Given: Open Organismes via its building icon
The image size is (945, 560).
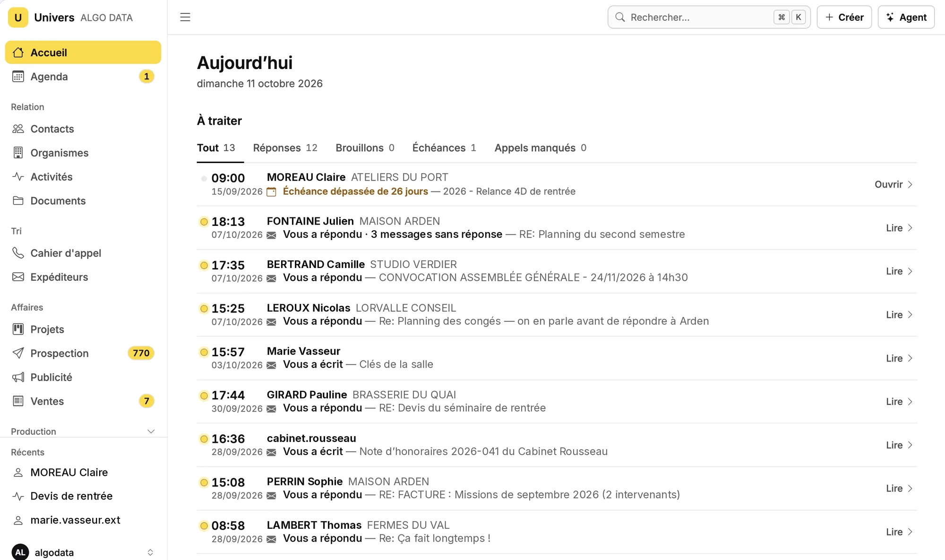Looking at the screenshot, I should 18,153.
